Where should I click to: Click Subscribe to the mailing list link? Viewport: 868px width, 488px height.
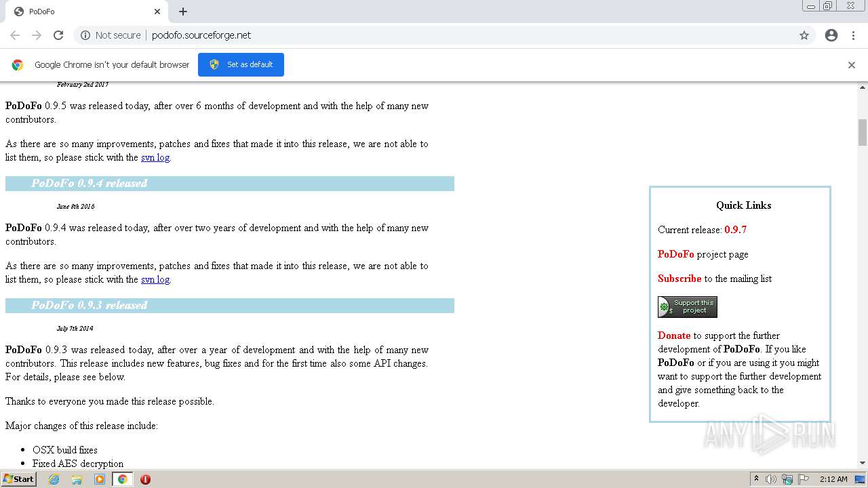[679, 279]
